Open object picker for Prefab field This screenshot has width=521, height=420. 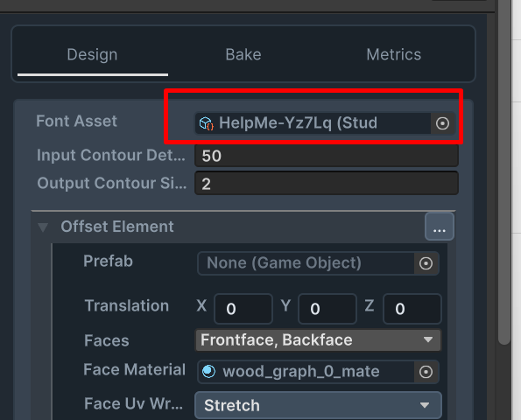[426, 263]
